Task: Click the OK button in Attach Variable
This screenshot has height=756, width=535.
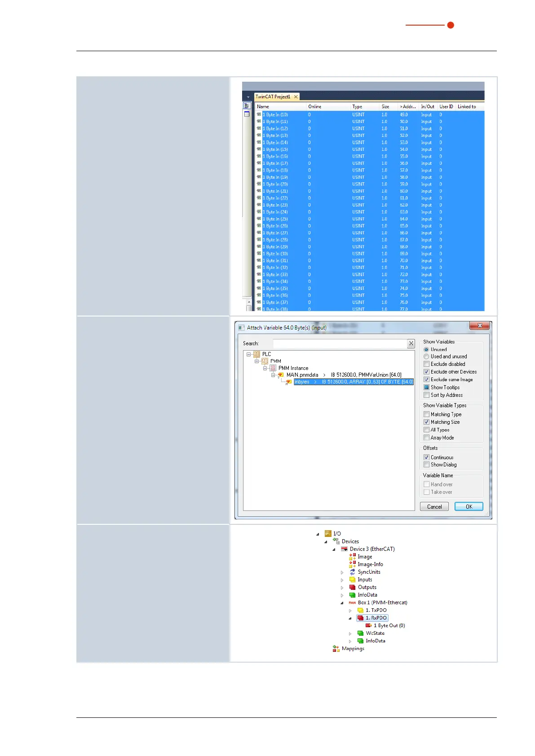Action: [x=469, y=506]
